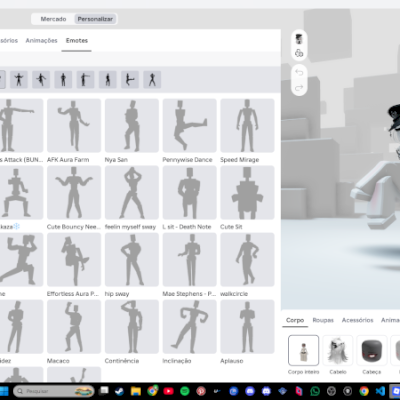Select the L sit - Death Note emote

tap(189, 192)
